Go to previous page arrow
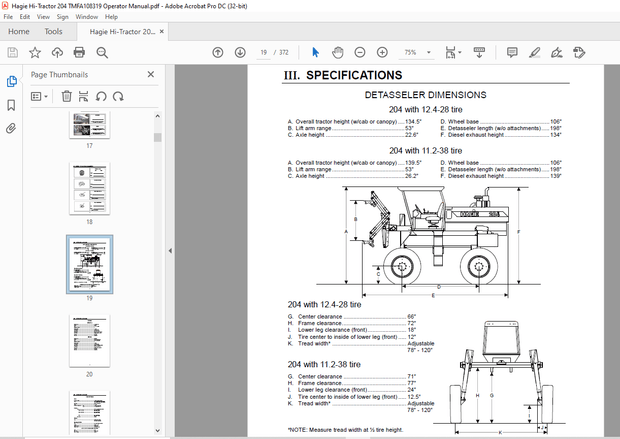 click(218, 52)
